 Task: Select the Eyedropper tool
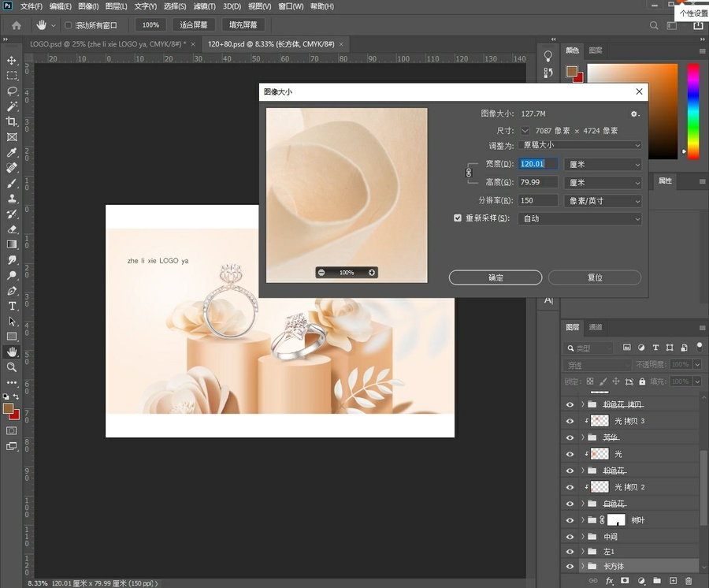click(12, 152)
